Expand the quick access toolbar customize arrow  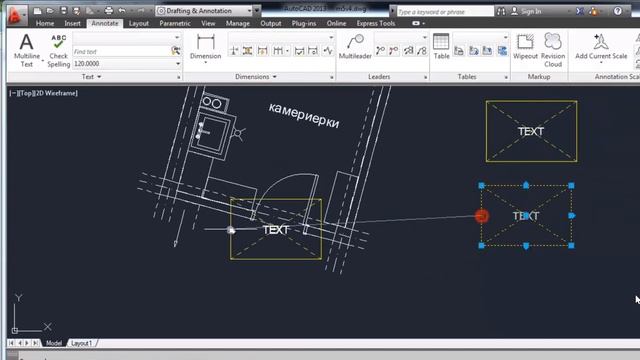click(x=257, y=11)
